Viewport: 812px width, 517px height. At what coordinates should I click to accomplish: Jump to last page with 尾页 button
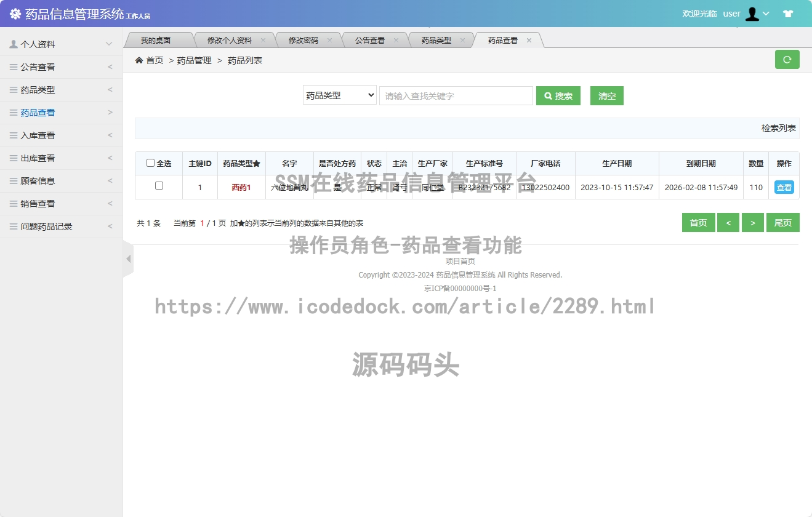point(783,223)
